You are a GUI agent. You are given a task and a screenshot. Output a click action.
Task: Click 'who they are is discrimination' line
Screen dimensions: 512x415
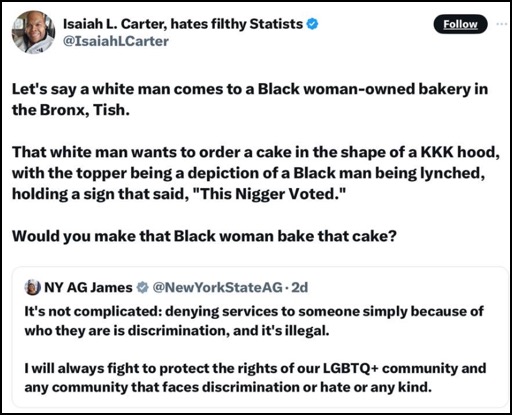coord(177,330)
